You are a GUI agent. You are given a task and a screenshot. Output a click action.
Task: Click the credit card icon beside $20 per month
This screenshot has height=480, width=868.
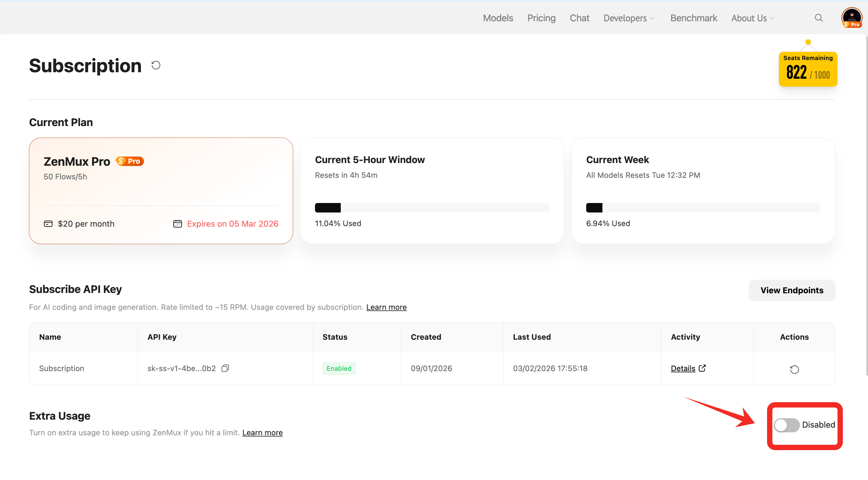48,223
